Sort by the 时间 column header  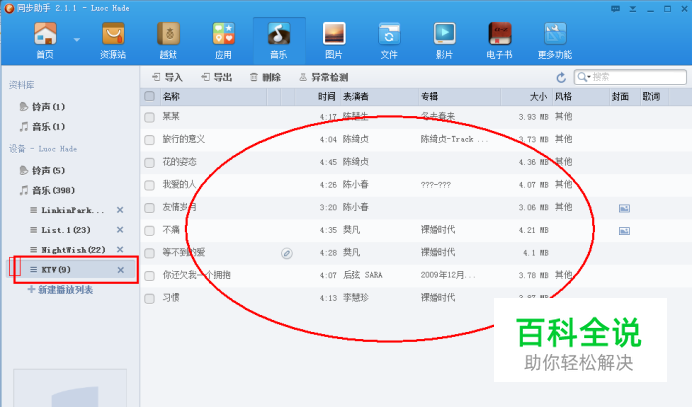point(317,96)
